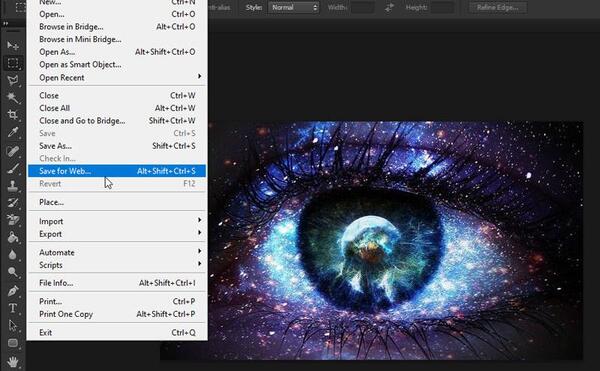Screen dimensions: 600x371
Task: Select the Dodge tool
Action: (x=13, y=272)
